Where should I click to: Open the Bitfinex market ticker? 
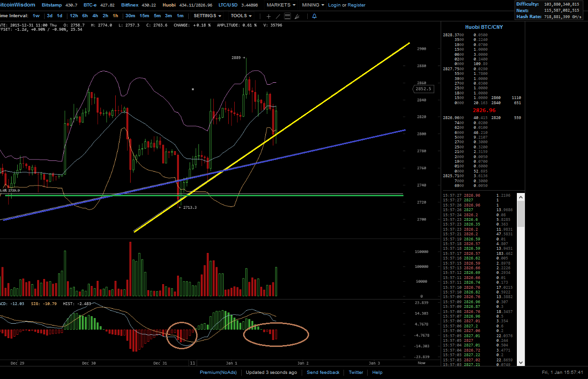coord(138,5)
